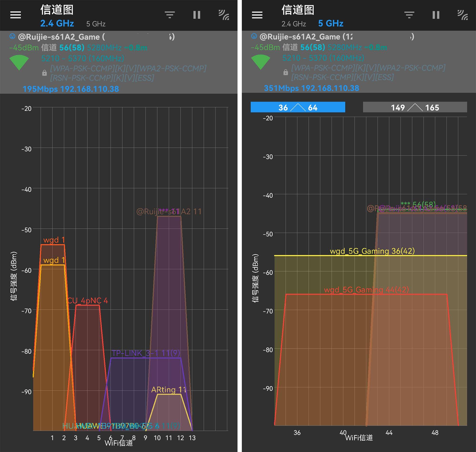Open the filter icon in the right panel

coord(409,15)
